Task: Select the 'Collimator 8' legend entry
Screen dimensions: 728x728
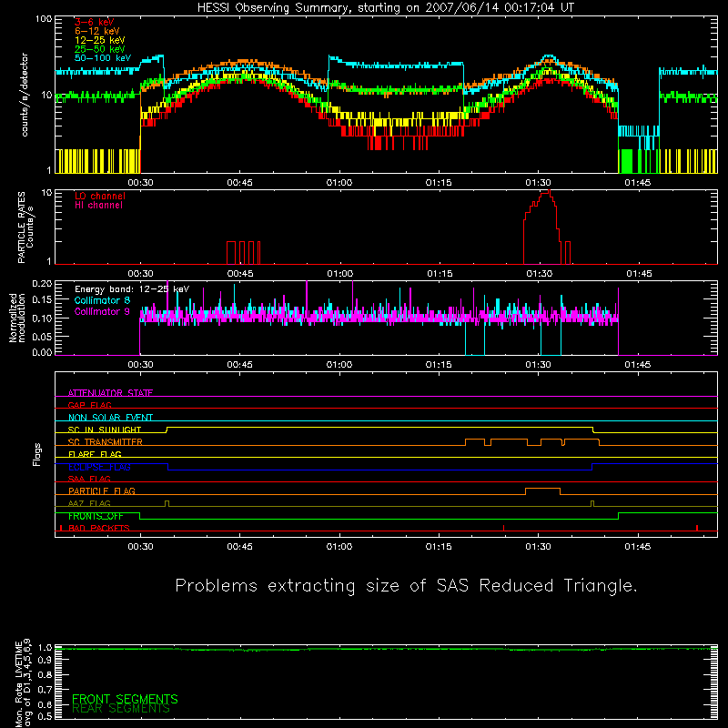Action: click(102, 300)
